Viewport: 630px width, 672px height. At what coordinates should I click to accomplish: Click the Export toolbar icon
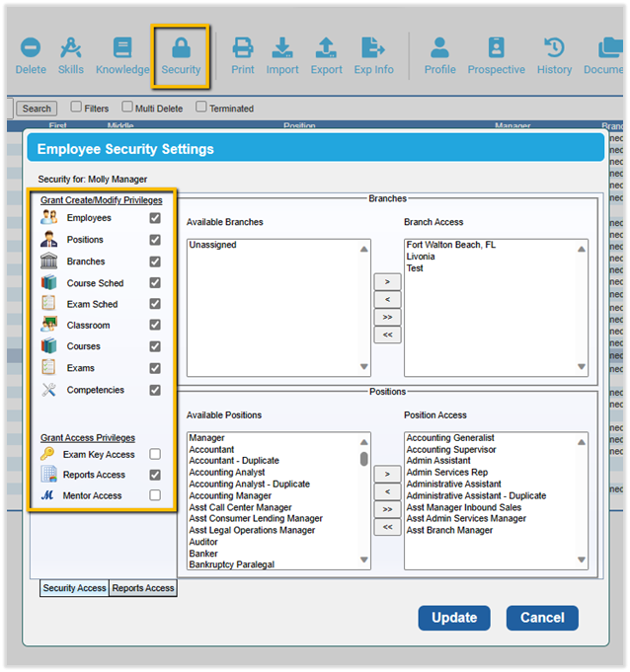326,48
